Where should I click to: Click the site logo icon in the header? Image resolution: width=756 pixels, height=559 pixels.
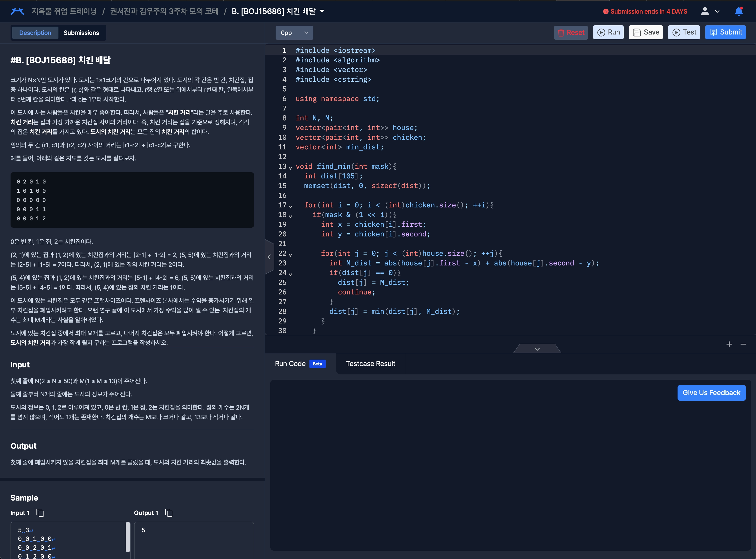(x=17, y=11)
